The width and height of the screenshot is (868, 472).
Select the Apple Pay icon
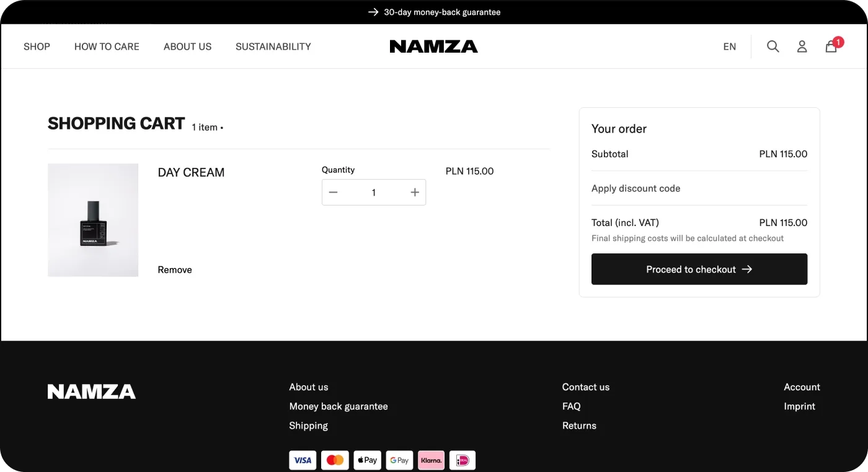[x=367, y=460]
